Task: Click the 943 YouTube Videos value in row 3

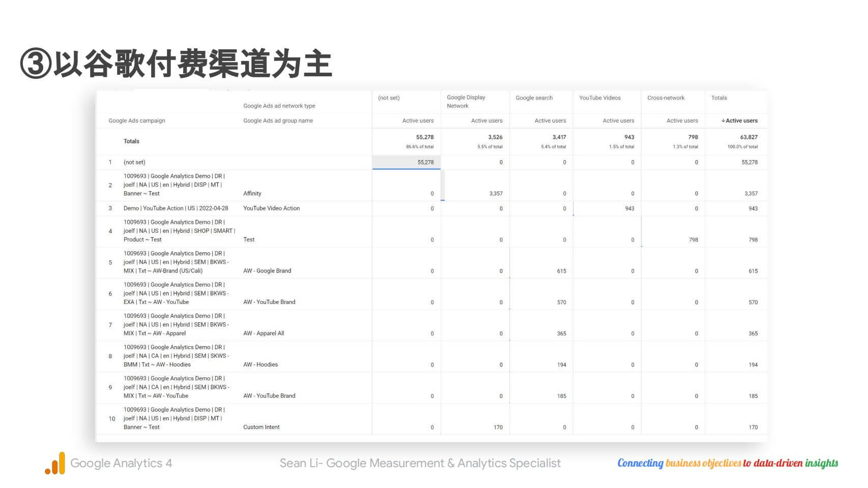Action: [629, 208]
